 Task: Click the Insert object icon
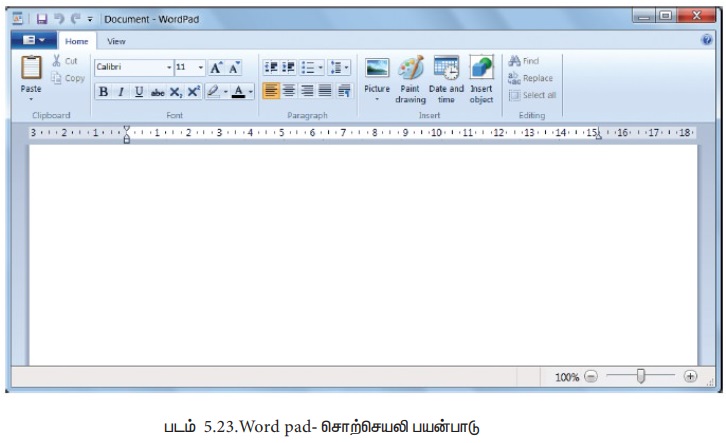(481, 69)
